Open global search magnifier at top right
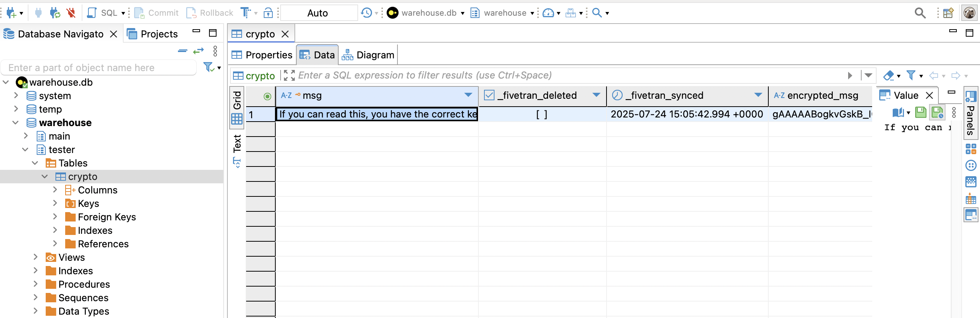 920,13
